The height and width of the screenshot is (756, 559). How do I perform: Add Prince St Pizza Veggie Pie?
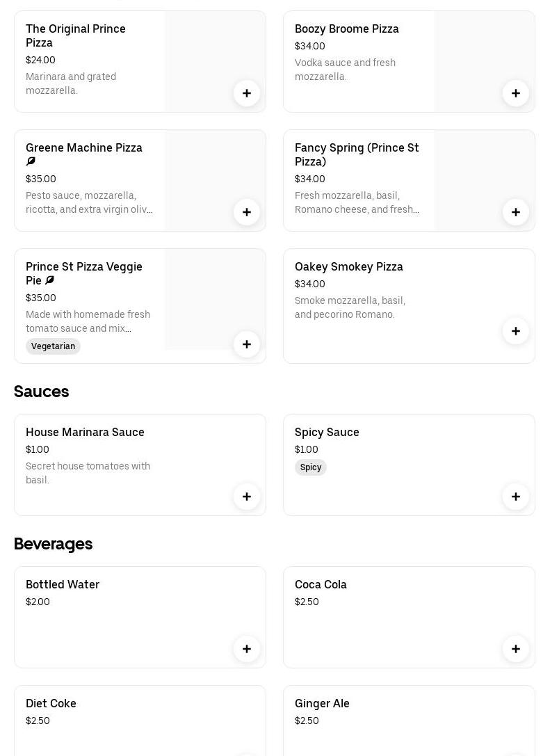[x=247, y=344]
